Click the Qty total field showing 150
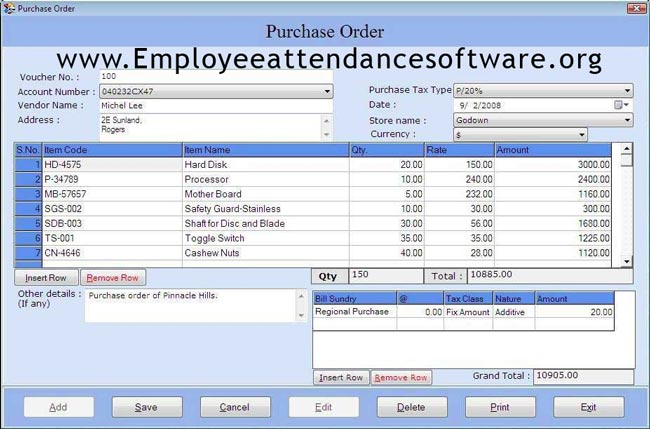The image size is (650, 429). [x=386, y=276]
